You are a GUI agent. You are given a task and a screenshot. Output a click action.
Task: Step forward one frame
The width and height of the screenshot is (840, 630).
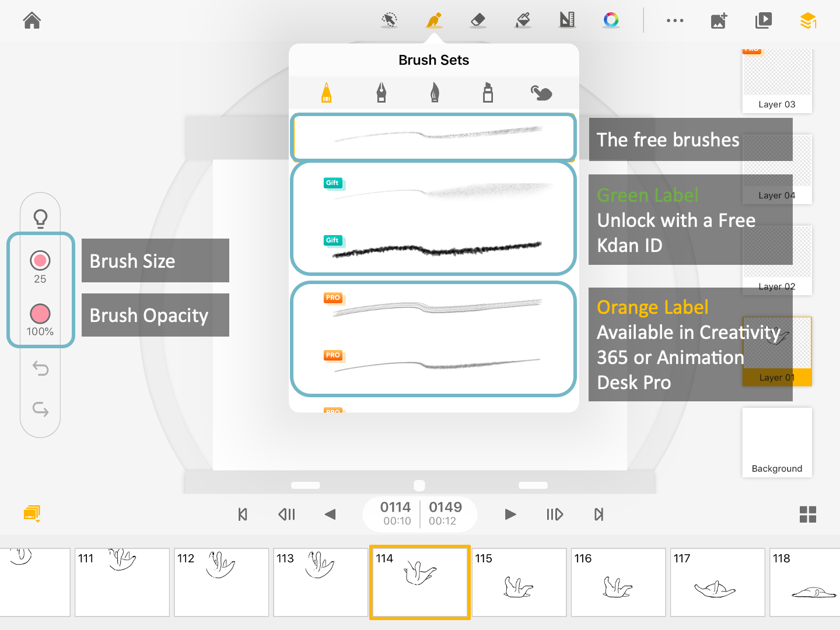click(555, 514)
